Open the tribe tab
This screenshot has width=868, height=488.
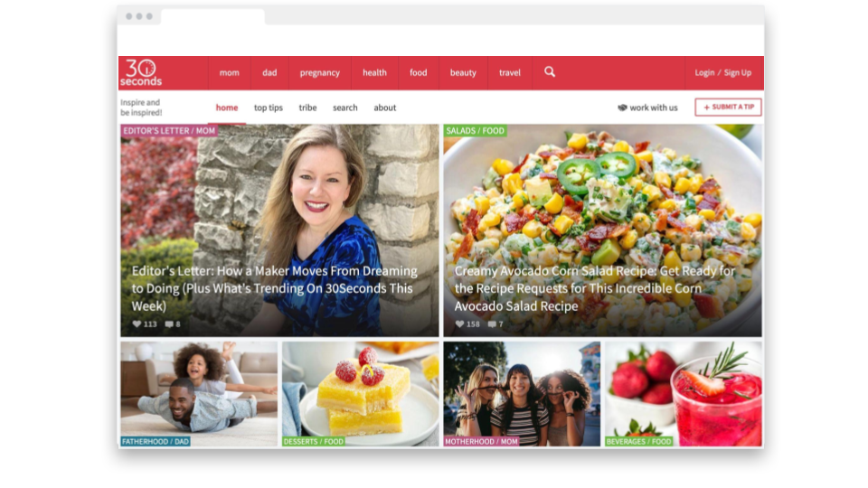click(x=307, y=108)
